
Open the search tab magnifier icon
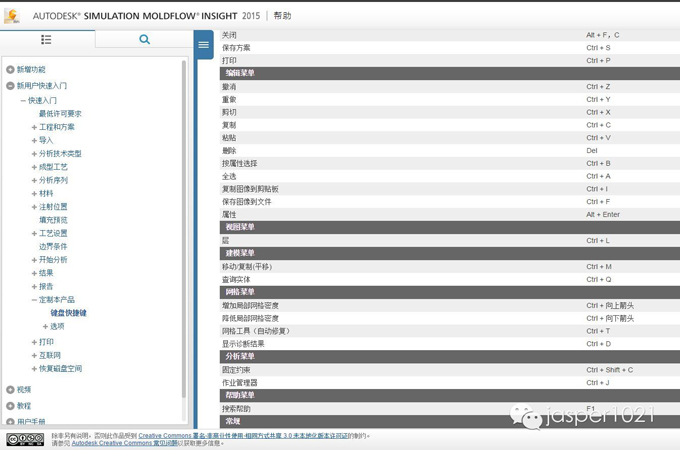pos(144,39)
